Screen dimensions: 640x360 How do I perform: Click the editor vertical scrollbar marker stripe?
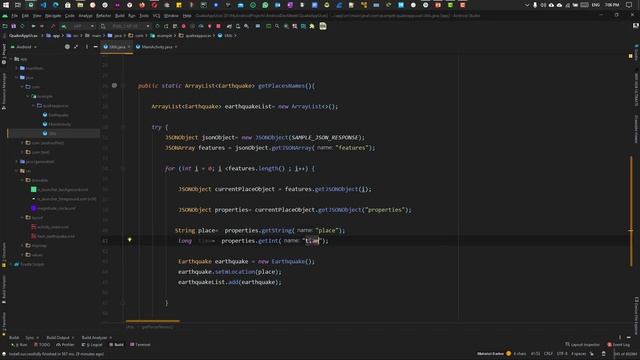pos(631,211)
